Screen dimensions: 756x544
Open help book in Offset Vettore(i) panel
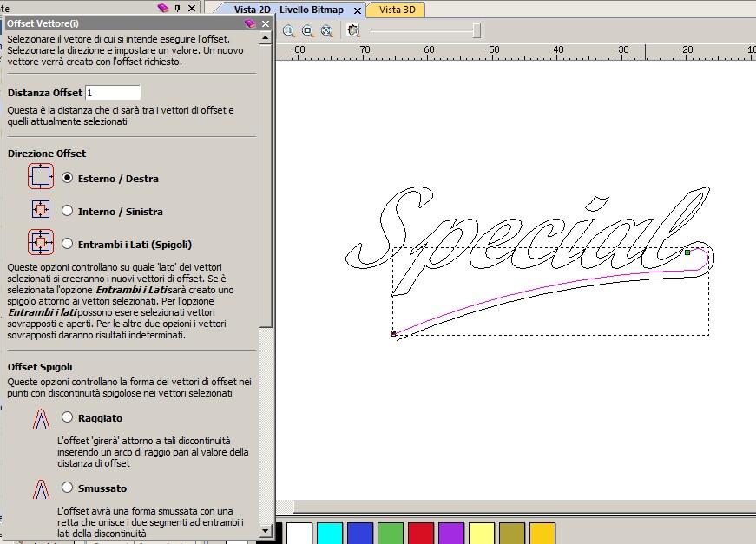coord(250,24)
